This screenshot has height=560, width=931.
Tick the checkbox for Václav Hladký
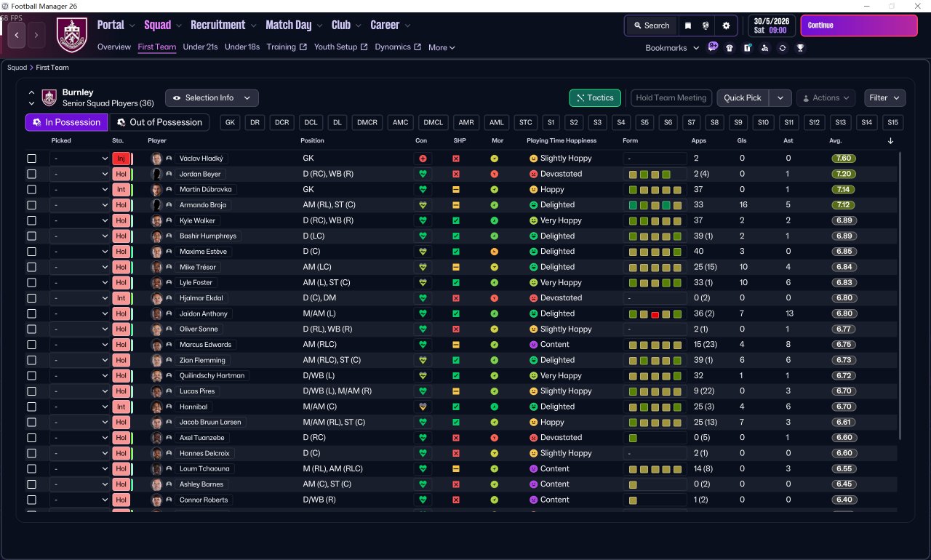(x=31, y=159)
